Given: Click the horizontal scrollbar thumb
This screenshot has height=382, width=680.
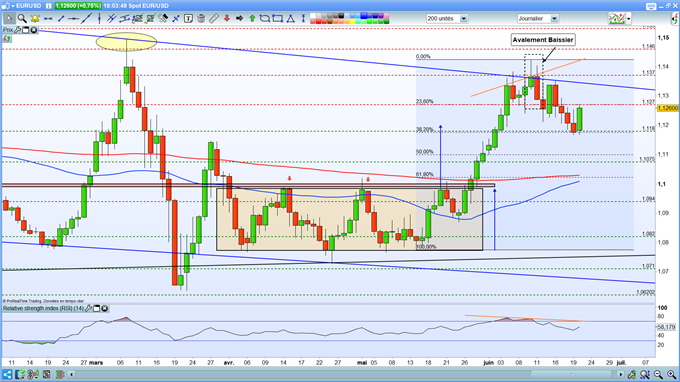Looking at the screenshot, I should 572,374.
